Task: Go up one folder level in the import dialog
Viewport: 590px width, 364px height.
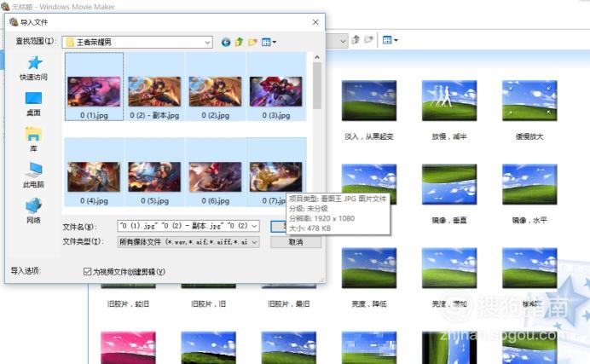Action: 239,42
